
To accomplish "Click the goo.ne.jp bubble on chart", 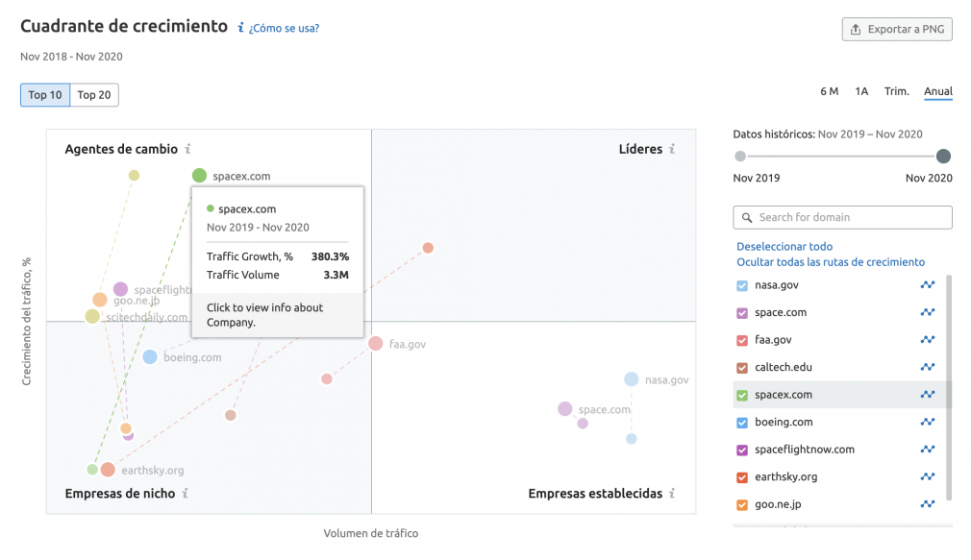I will point(100,300).
